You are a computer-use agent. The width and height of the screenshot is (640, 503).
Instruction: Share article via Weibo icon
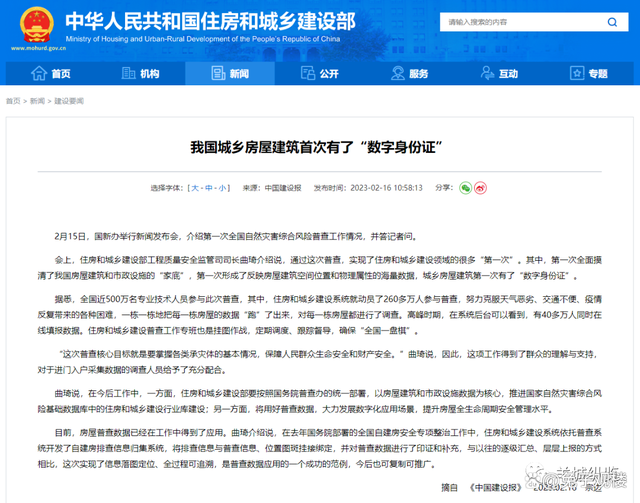pos(480,187)
